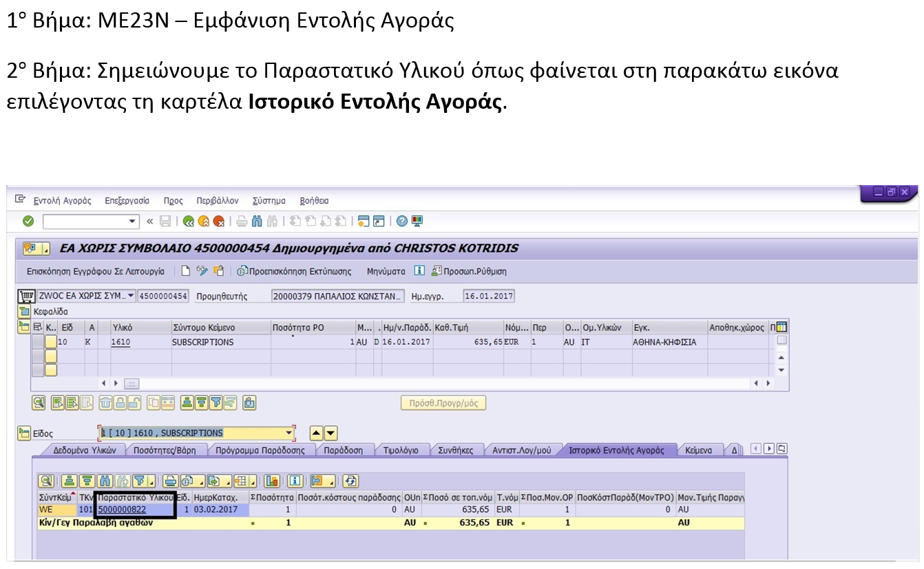
Task: Click the next item down-arrow button beside Είδος
Action: pyautogui.click(x=331, y=433)
